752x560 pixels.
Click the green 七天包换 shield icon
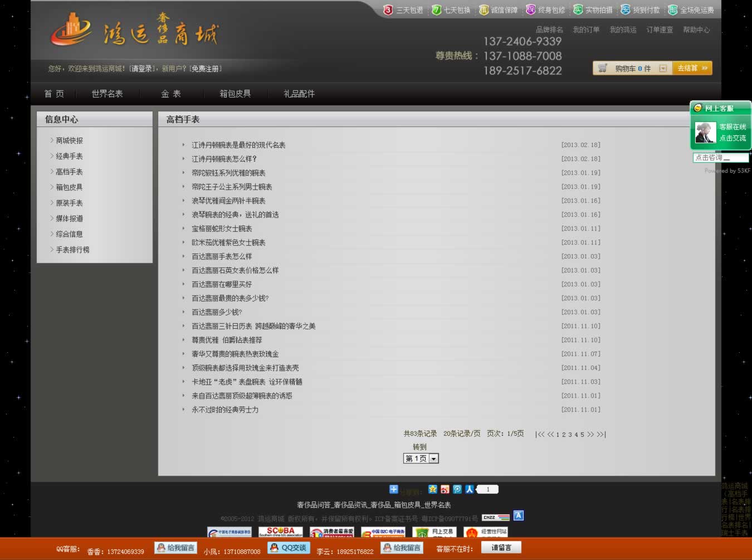[x=436, y=10]
